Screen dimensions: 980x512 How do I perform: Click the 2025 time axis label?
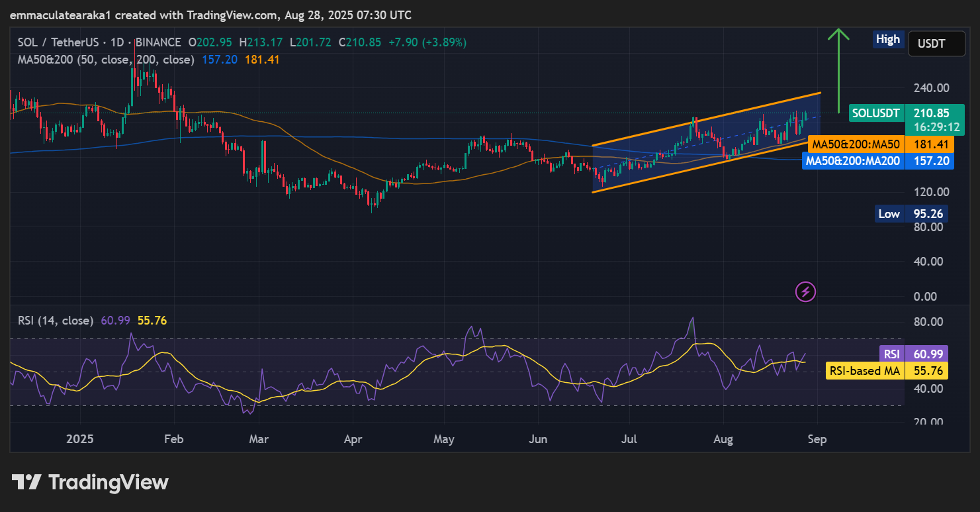80,439
